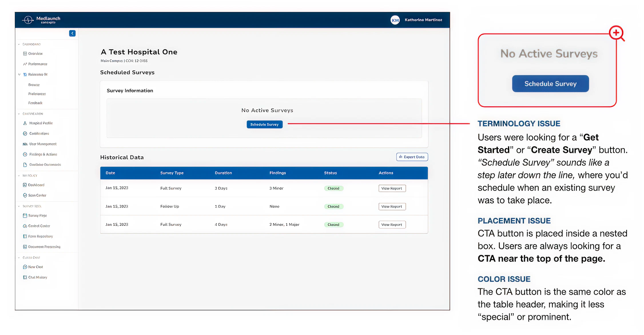This screenshot has height=335, width=644.
Task: Sort by the Status column header
Action: (331, 173)
